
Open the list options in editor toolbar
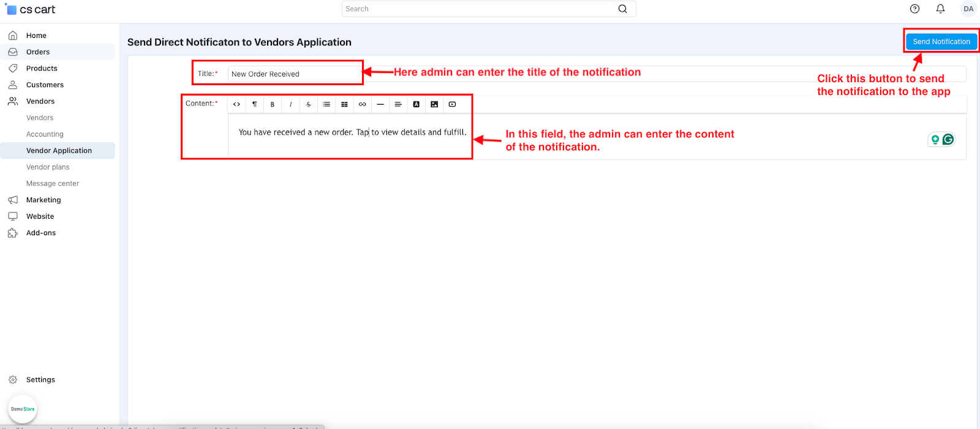pyautogui.click(x=326, y=104)
